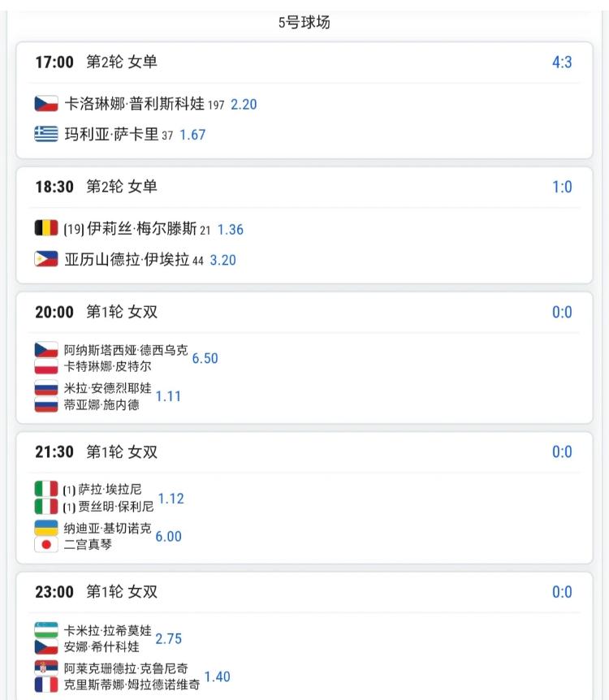
Task: Click the Uzbekistan flag beside 卡米拉·拉希莫娃
Action: pos(46,630)
